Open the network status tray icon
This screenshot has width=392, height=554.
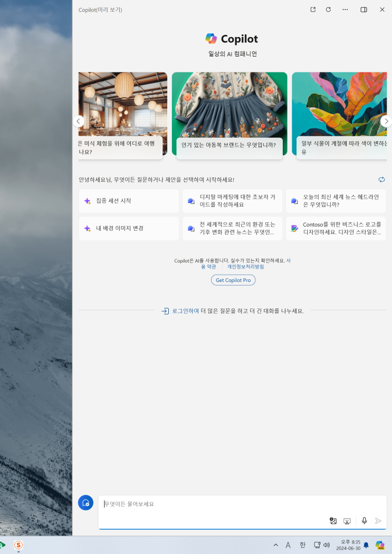317,545
